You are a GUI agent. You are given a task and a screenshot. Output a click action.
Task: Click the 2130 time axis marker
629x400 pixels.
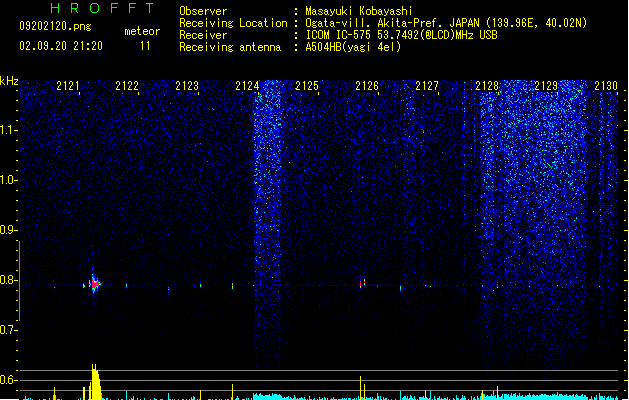(x=606, y=86)
